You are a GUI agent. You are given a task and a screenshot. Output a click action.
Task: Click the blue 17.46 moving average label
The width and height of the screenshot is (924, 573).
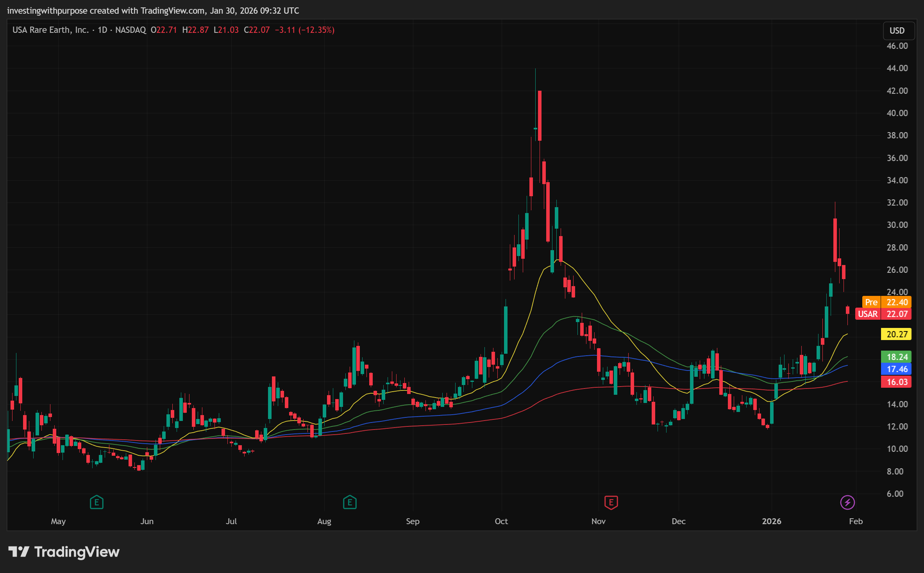(x=897, y=369)
